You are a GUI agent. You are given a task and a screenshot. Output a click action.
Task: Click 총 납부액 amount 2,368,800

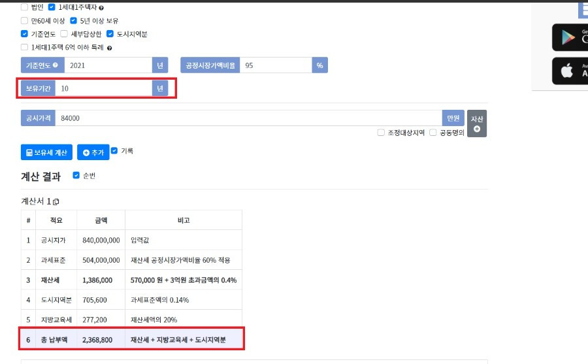click(x=97, y=340)
